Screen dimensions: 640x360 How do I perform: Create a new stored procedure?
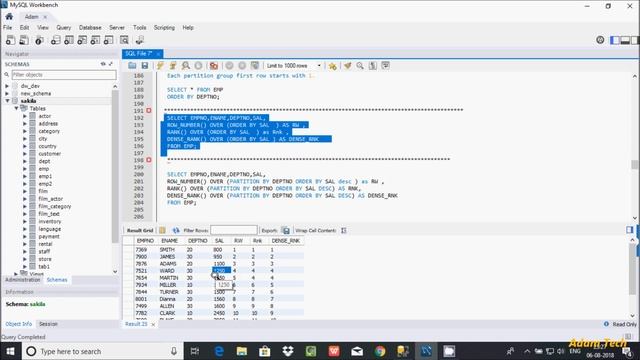coord(96,40)
